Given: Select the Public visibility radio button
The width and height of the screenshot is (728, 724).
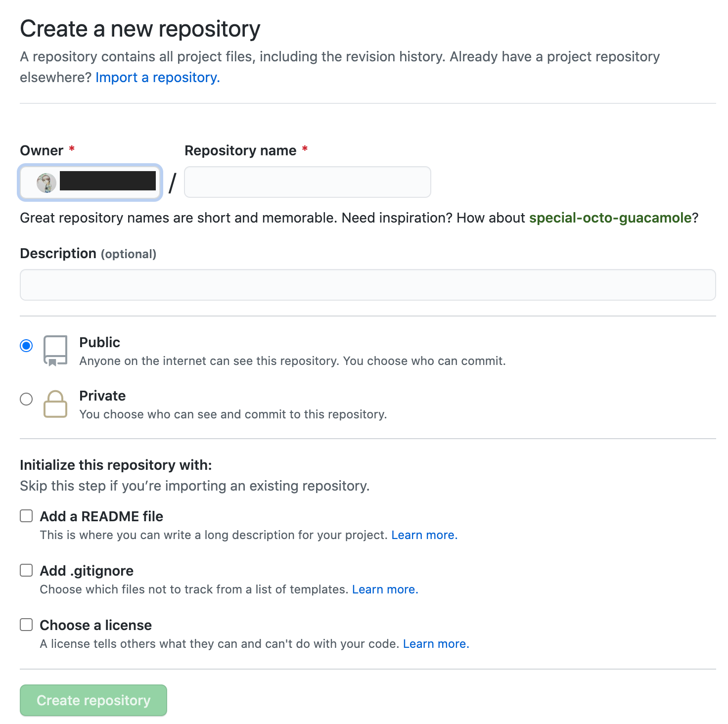Looking at the screenshot, I should click(x=26, y=346).
